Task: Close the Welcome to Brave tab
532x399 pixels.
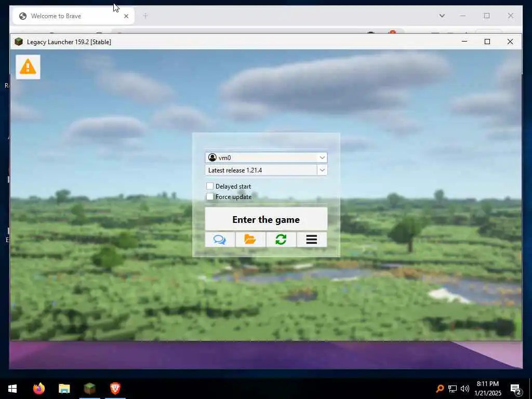Action: [x=126, y=16]
